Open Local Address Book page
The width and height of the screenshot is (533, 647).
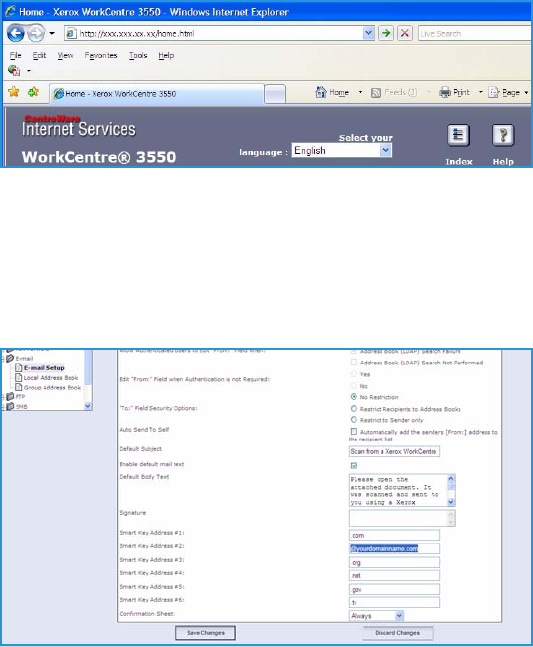pos(51,378)
